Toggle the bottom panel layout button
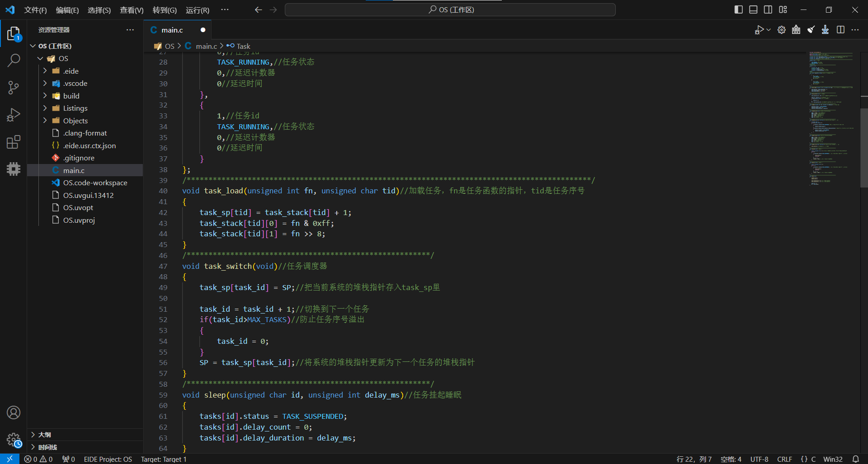The width and height of the screenshot is (868, 464). 753,9
